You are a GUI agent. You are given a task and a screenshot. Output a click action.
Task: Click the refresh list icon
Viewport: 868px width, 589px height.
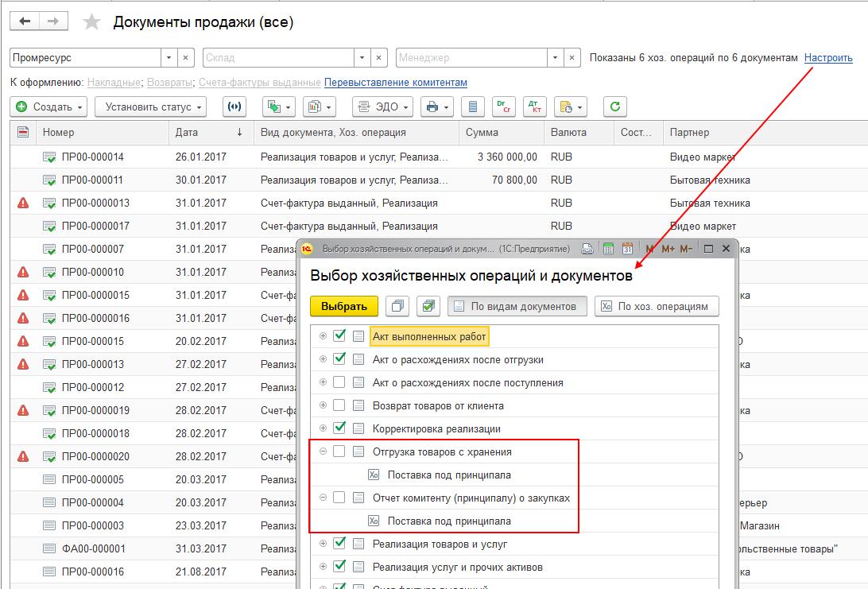click(x=614, y=107)
